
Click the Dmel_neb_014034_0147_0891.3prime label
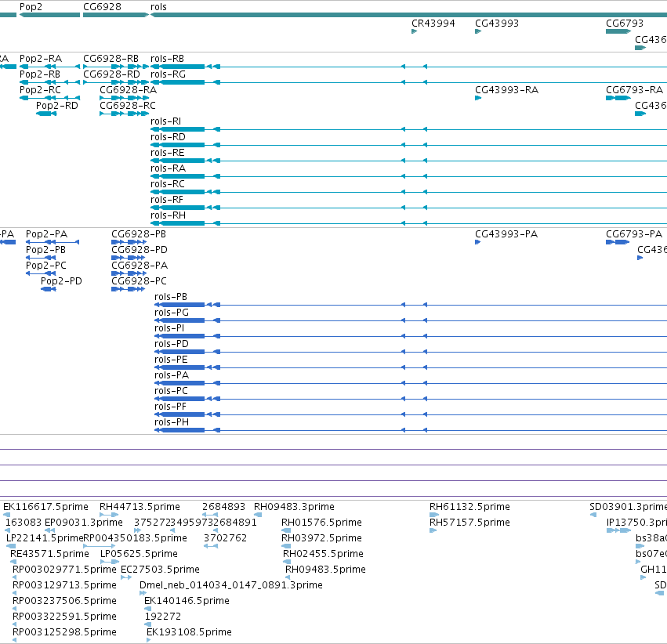pos(231,585)
